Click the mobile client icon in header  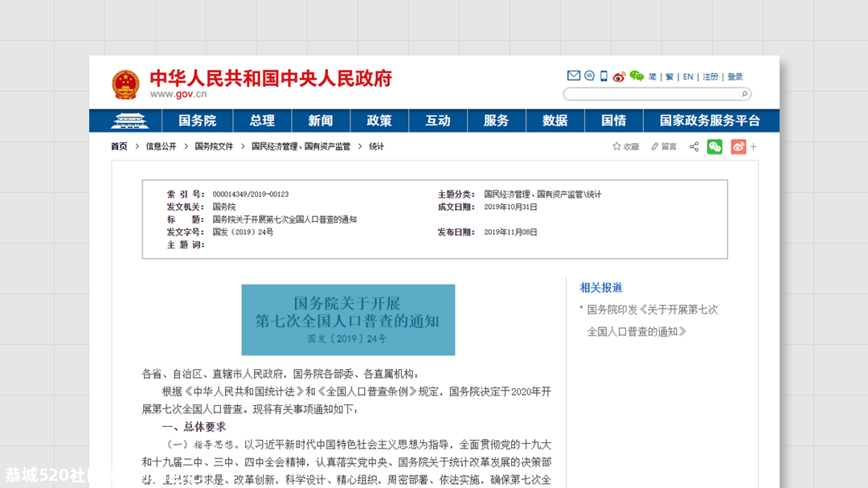[x=604, y=76]
